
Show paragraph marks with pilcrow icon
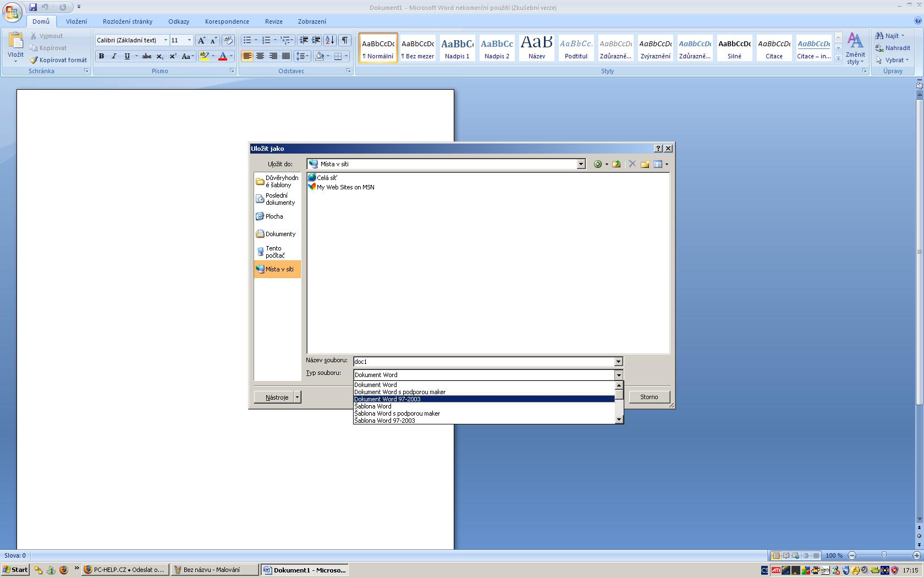tap(345, 40)
